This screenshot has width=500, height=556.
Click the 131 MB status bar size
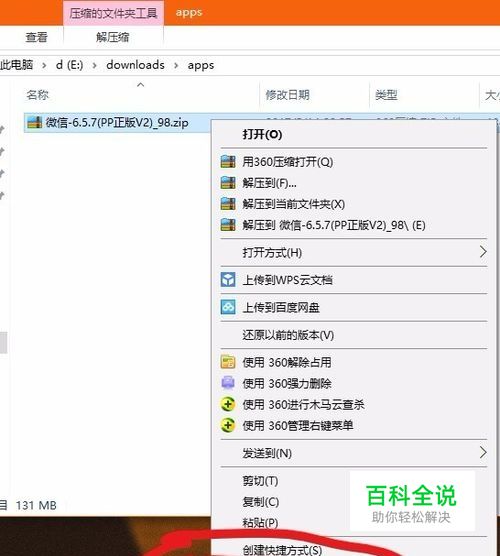[x=36, y=505]
